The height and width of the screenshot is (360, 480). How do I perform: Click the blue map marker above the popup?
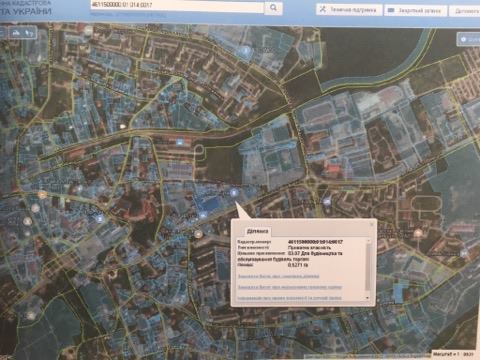click(x=234, y=193)
